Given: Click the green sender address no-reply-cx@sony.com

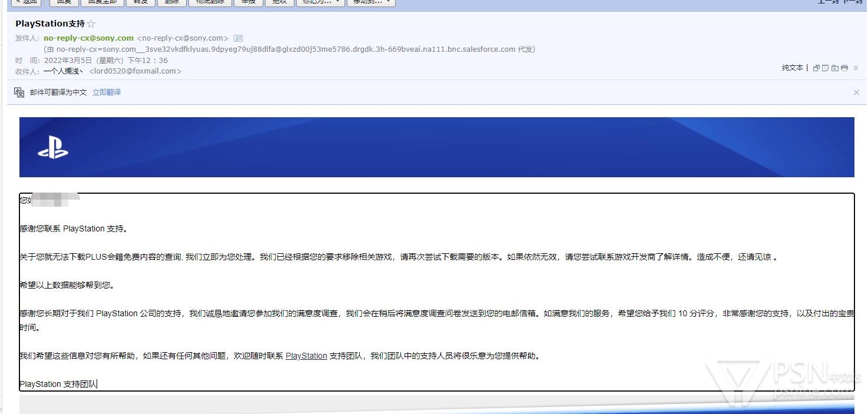Looking at the screenshot, I should tap(89, 38).
